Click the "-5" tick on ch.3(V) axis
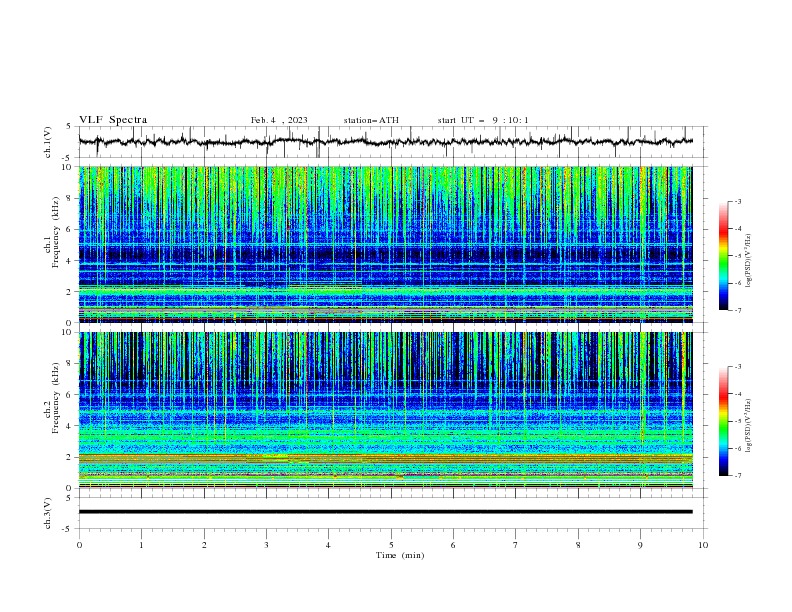The width and height of the screenshot is (792, 612). point(67,529)
